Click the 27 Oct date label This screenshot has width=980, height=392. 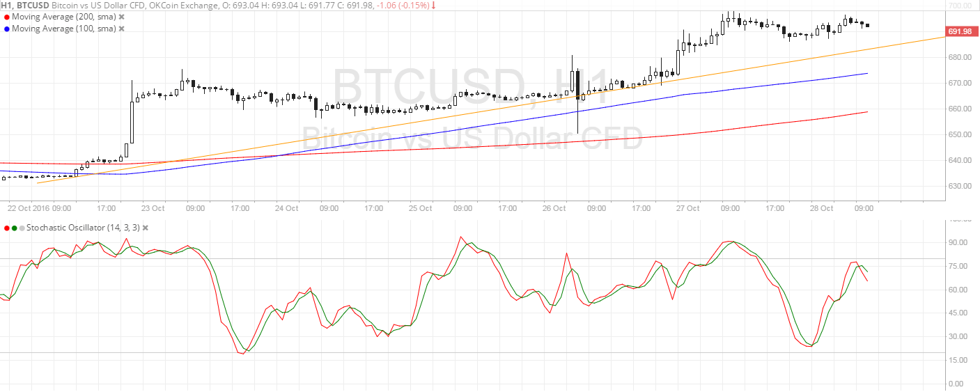[687, 208]
